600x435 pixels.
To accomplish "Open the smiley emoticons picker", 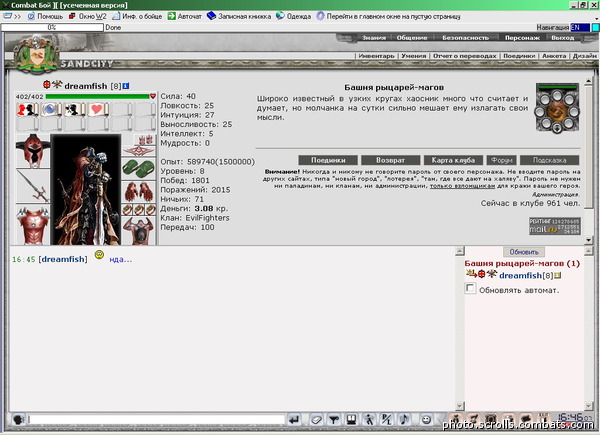I will click(x=426, y=420).
